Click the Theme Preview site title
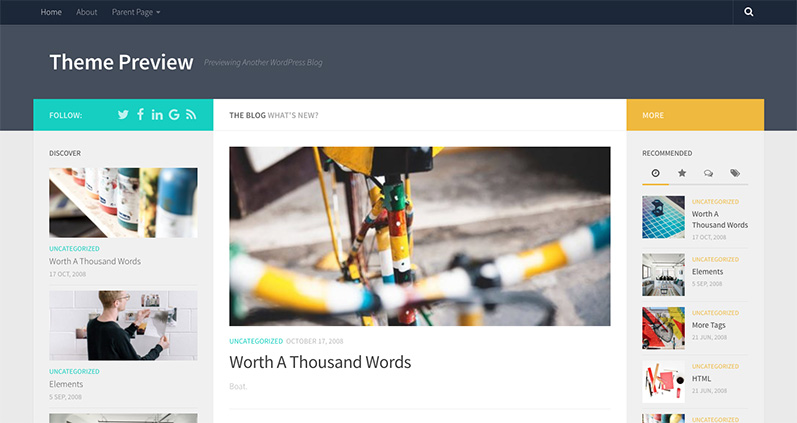Image resolution: width=797 pixels, height=423 pixels. click(121, 62)
